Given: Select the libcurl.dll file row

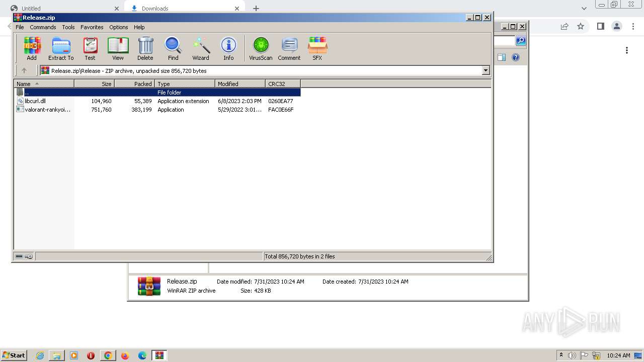Looking at the screenshot, I should [157, 101].
